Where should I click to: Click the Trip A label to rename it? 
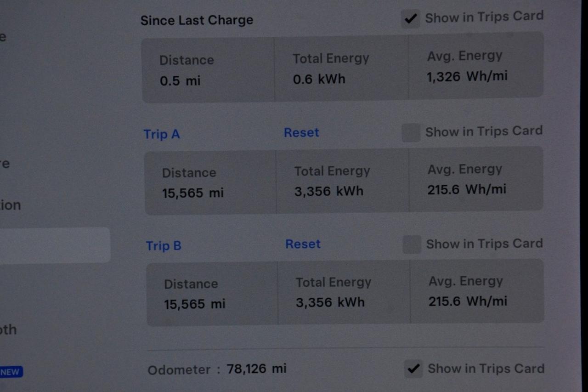pos(161,134)
